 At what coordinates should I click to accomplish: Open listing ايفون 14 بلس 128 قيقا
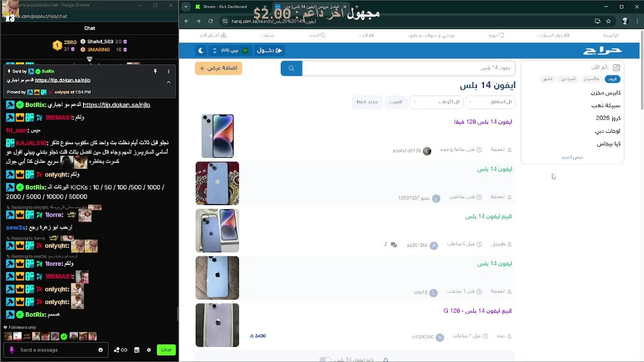pyautogui.click(x=483, y=122)
